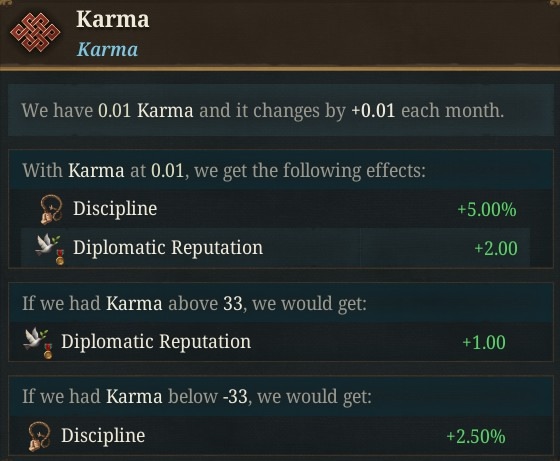Click the red Karma endless knot icon
This screenshot has height=461, width=560.
(x=35, y=32)
